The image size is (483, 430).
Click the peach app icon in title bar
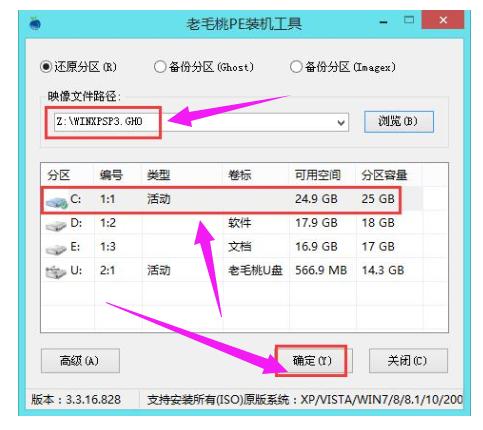click(35, 23)
